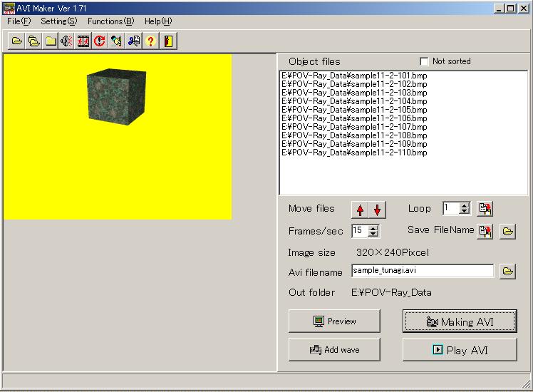The width and height of the screenshot is (533, 392).
Task: Minimize the AVI Maker window
Action: [499, 9]
